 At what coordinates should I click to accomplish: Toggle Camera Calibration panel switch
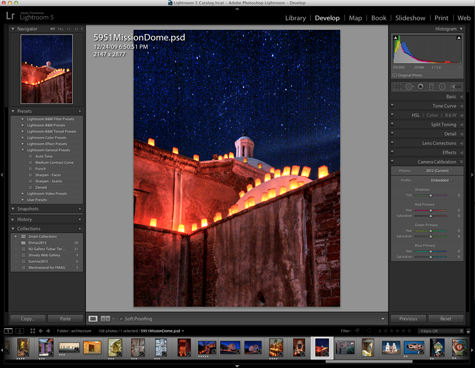click(392, 161)
